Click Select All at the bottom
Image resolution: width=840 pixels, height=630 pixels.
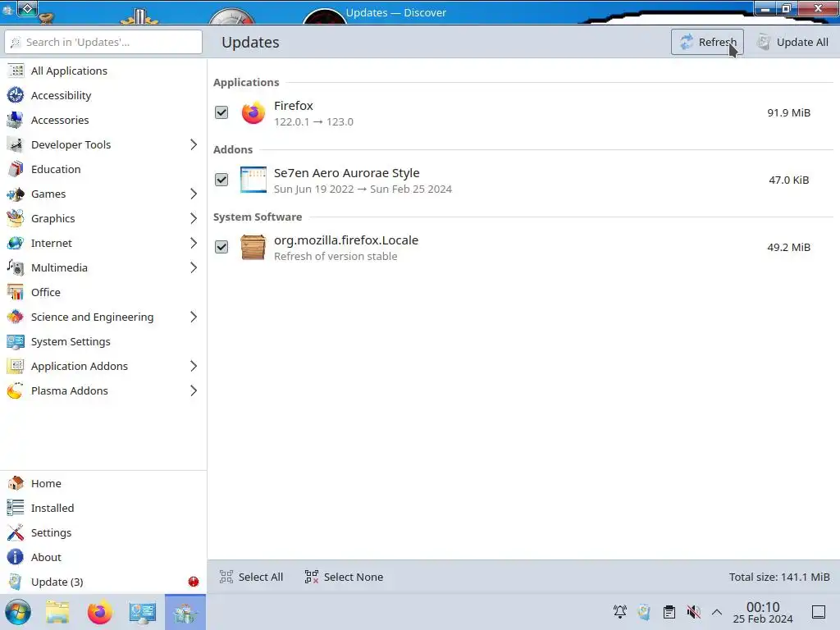click(251, 577)
